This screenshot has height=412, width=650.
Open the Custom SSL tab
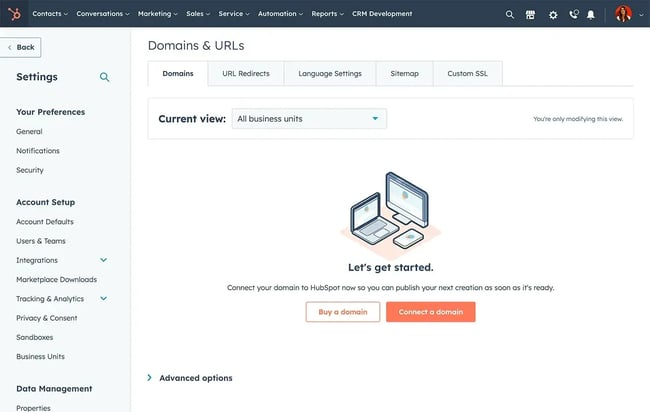pos(467,74)
